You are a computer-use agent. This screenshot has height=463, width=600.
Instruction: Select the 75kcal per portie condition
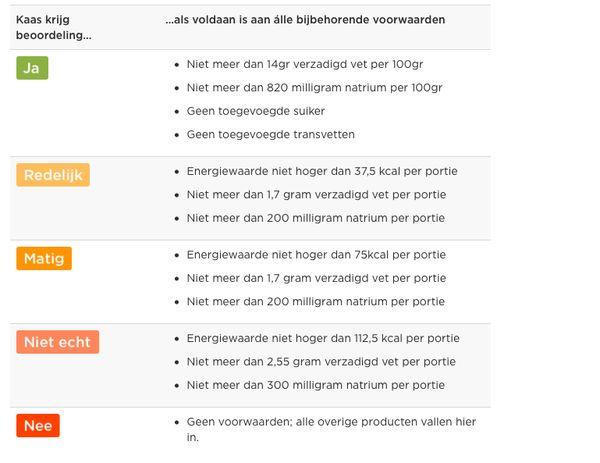pyautogui.click(x=316, y=255)
